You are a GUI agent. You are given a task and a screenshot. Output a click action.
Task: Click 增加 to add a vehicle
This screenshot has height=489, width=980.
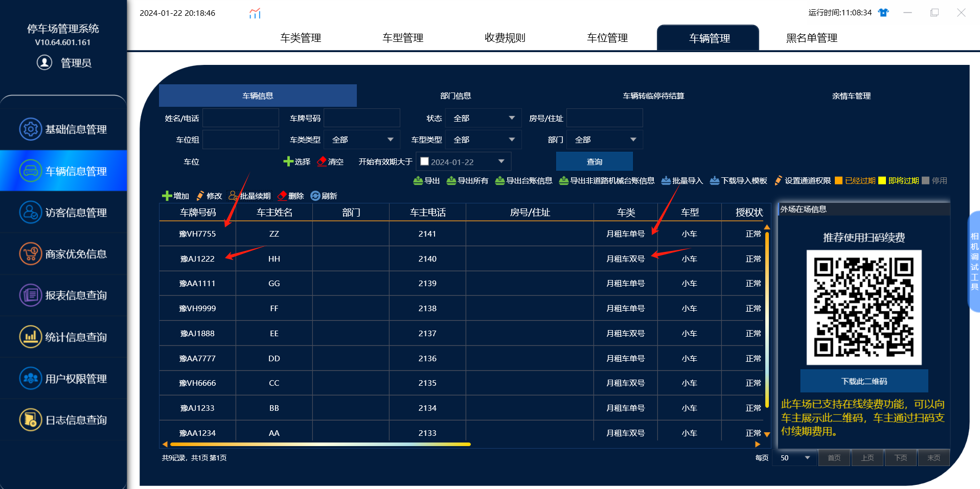pos(175,196)
